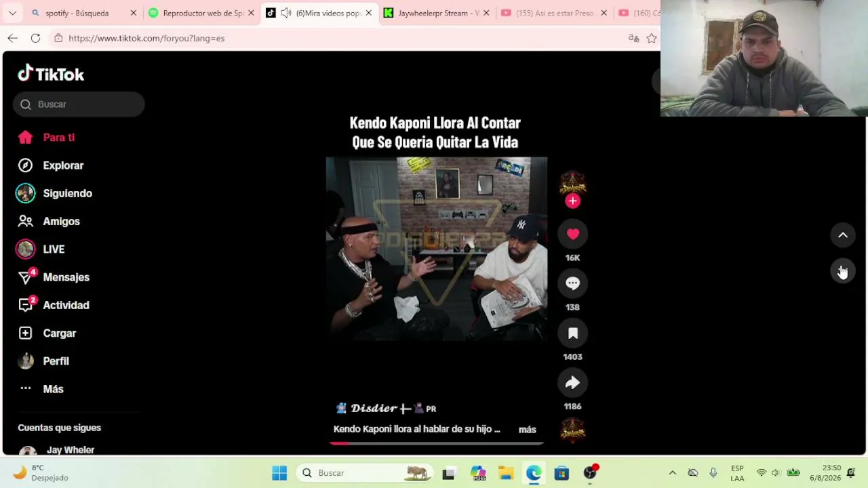
Task: Go to the next video with down arrow
Action: (x=843, y=271)
